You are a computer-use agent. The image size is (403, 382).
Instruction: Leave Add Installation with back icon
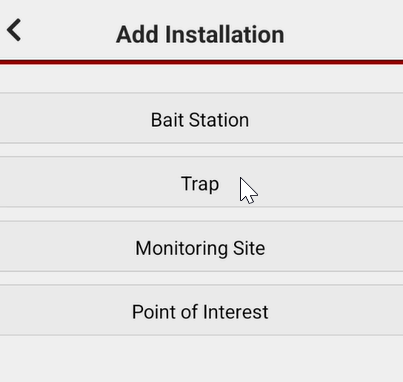click(14, 30)
